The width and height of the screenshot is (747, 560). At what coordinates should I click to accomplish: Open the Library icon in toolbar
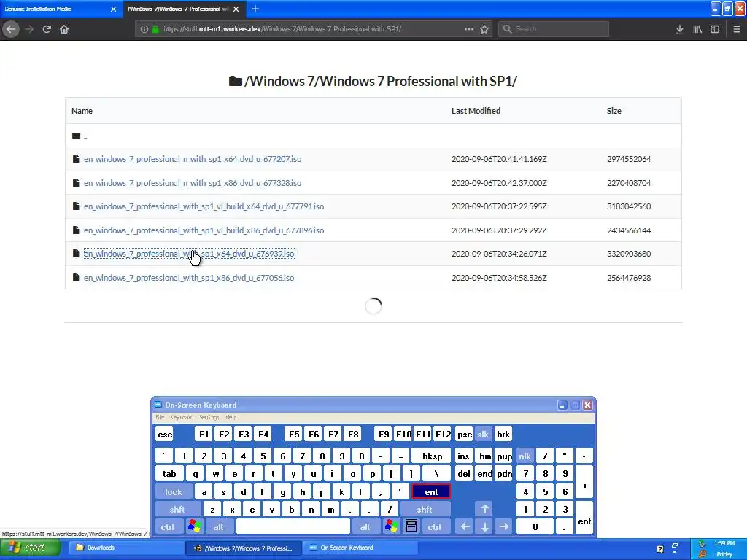tap(697, 29)
